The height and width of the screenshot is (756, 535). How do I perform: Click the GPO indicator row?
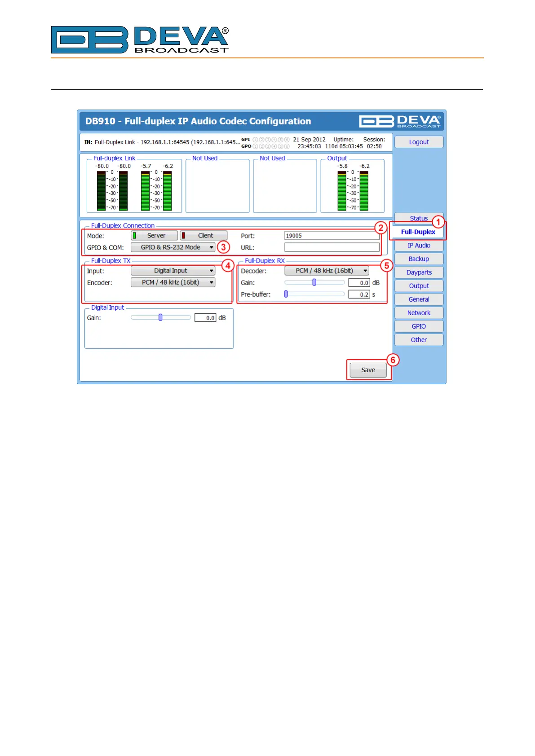click(x=265, y=146)
